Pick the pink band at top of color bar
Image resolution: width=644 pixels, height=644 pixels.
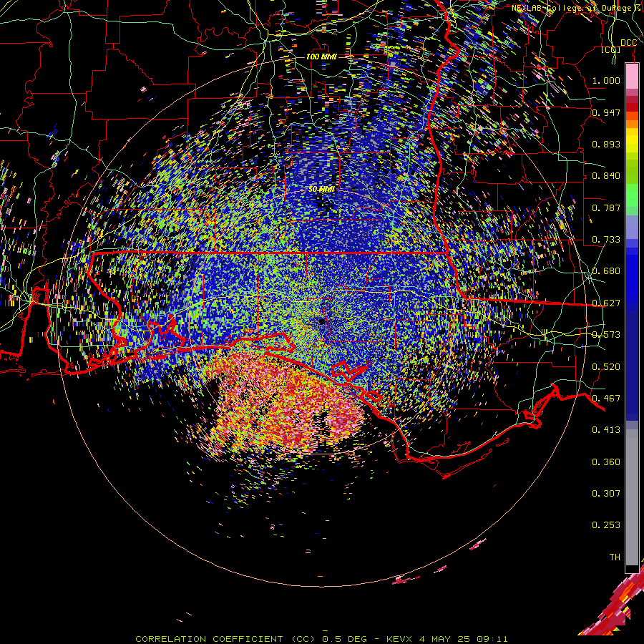(x=632, y=76)
